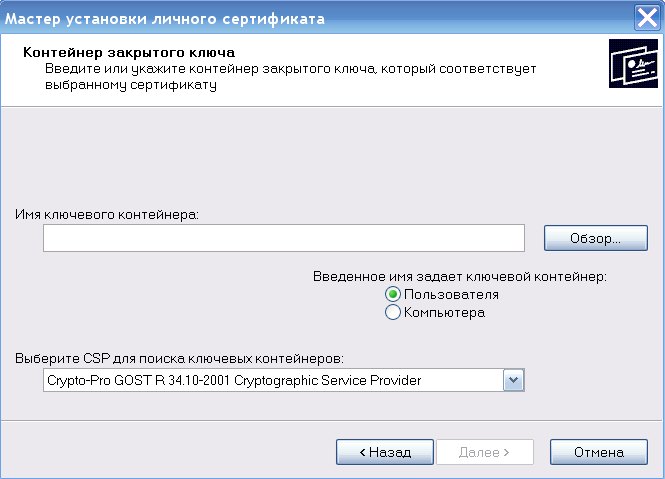Click the certificate wizard icon in header
Screen dimensions: 665x479
[633, 64]
